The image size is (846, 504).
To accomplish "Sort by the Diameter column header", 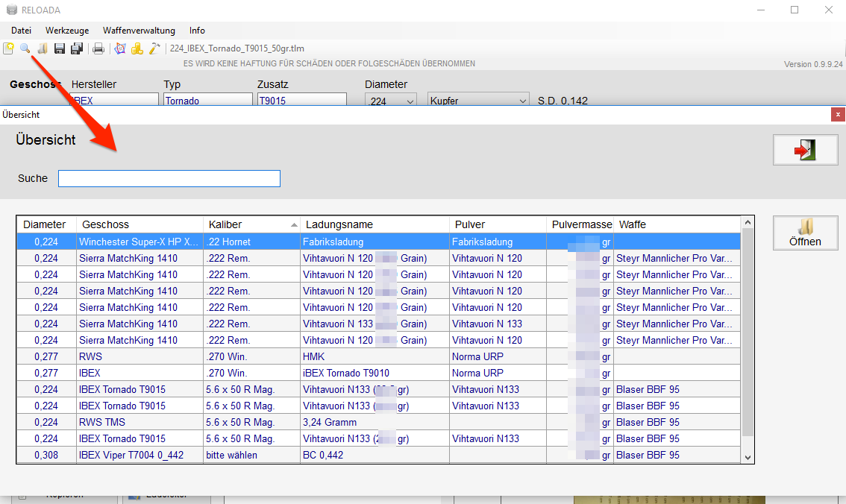I will 47,224.
